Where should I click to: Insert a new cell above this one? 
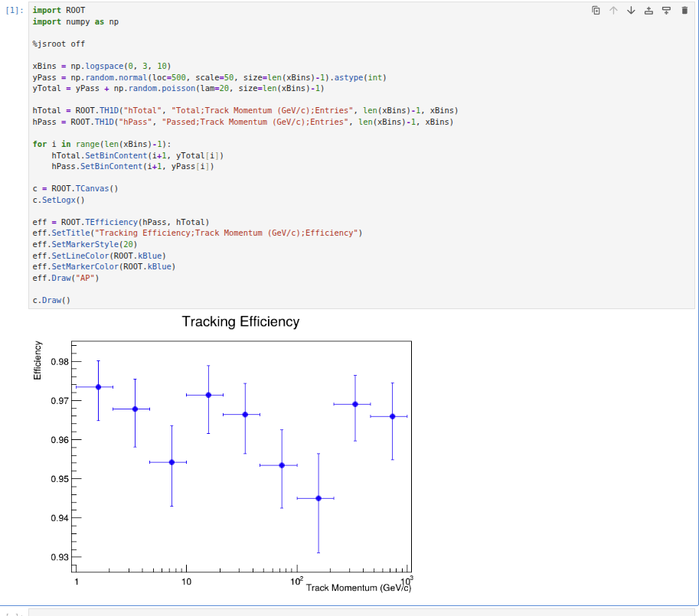648,11
